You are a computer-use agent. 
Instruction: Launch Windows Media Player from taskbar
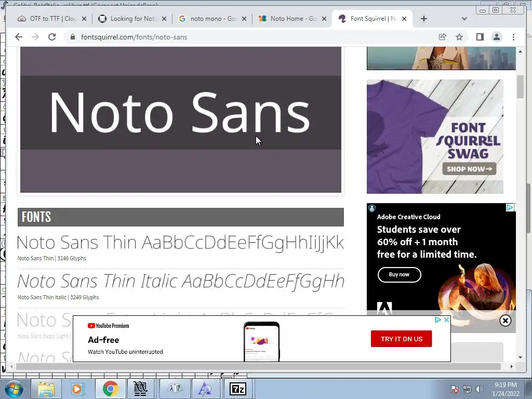[x=77, y=389]
